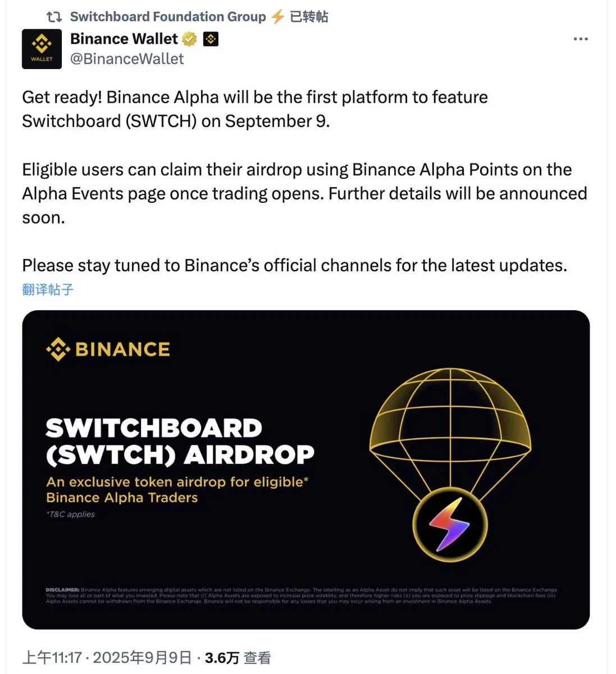Click the Binance Wallet profile avatar
This screenshot has height=674, width=616.
42,49
